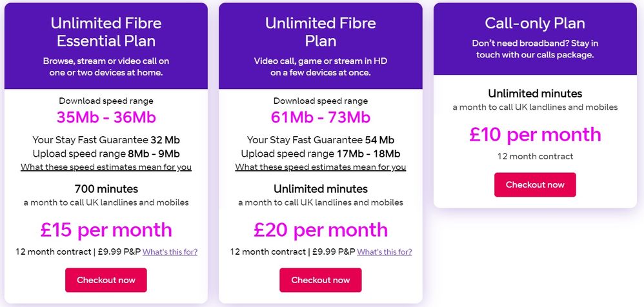644x307 pixels.
Task: Click the Stay Fast Guarantee 54 Mb line
Action: [320, 140]
